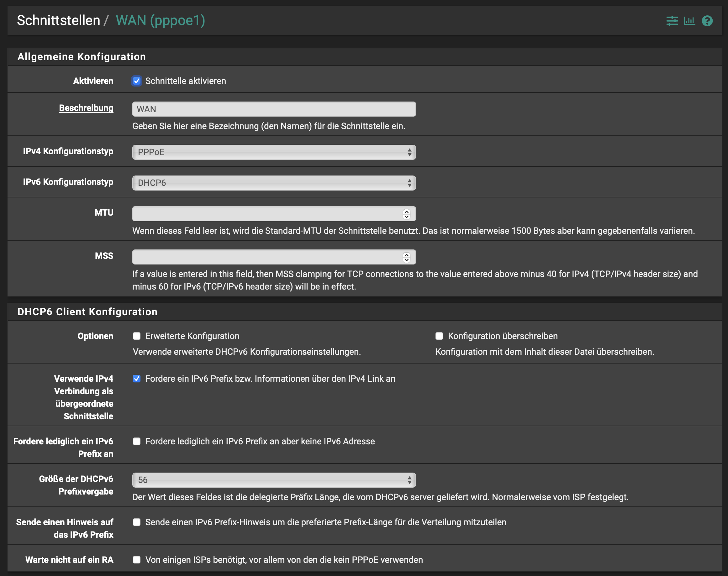Check the Warte nicht auf ein RA checkbox
Image resolution: width=728 pixels, height=576 pixels.
click(137, 560)
